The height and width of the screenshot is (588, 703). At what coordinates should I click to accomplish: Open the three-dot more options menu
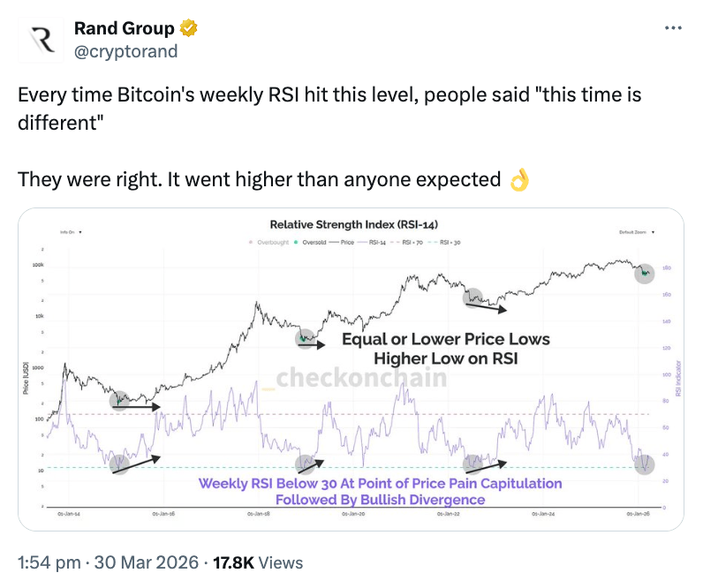tap(673, 28)
